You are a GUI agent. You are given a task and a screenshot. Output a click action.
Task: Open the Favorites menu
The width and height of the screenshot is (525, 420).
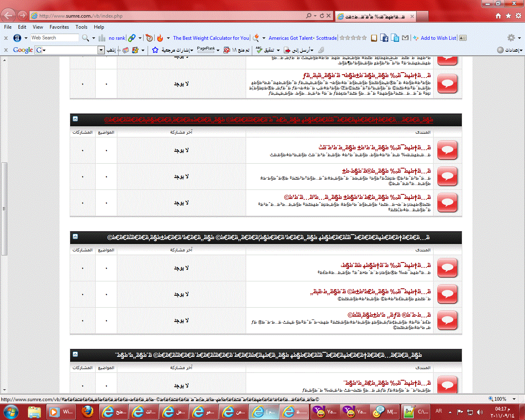(59, 27)
